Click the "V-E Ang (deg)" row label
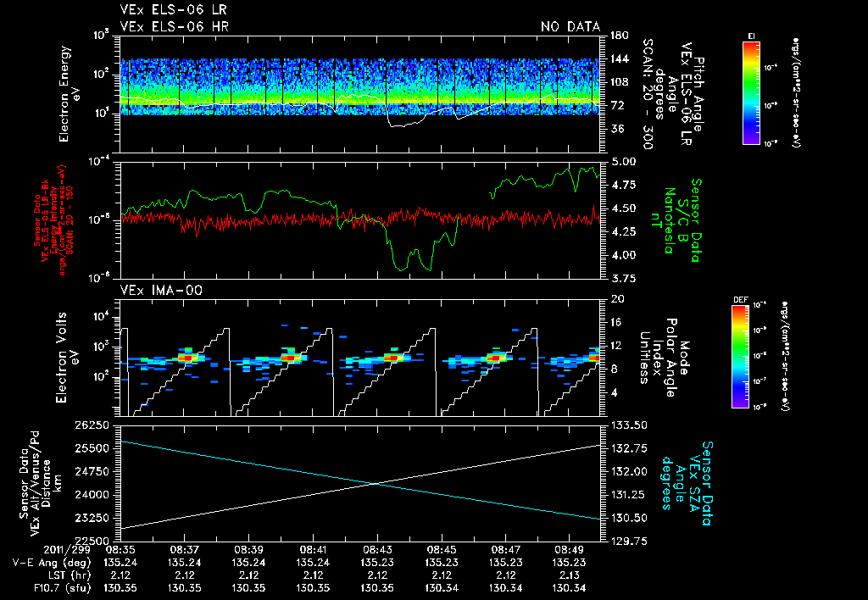Screen dimensions: 868x600 [x=52, y=563]
